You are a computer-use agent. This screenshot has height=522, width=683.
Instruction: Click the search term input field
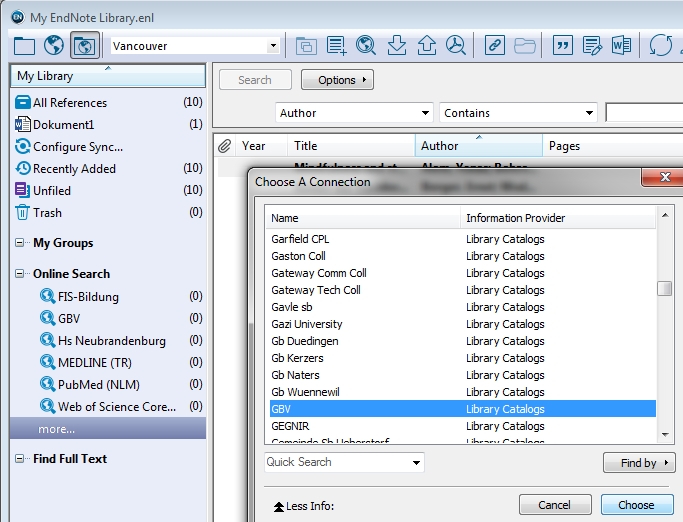coord(644,113)
